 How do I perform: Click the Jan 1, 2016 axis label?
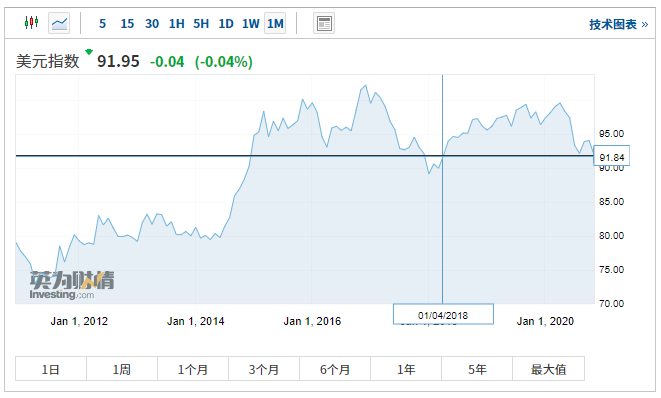tap(312, 321)
